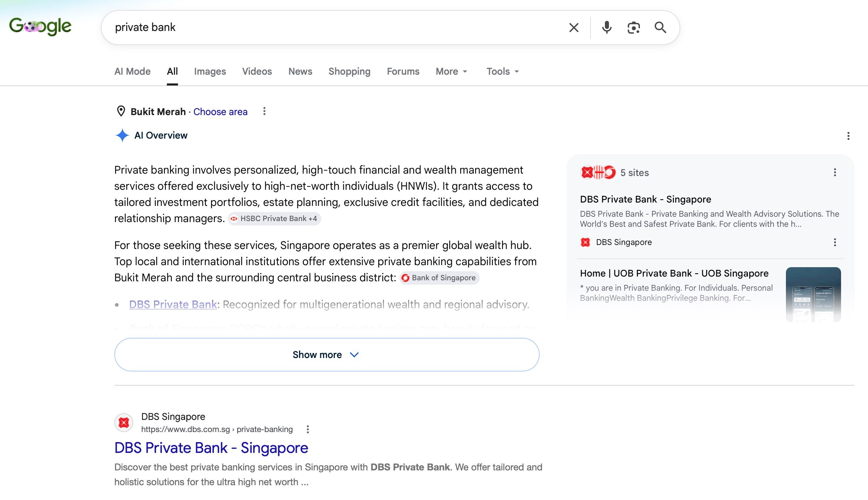Click the DBS Singapore favicon in the source card
The height and width of the screenshot is (500, 868).
[585, 243]
